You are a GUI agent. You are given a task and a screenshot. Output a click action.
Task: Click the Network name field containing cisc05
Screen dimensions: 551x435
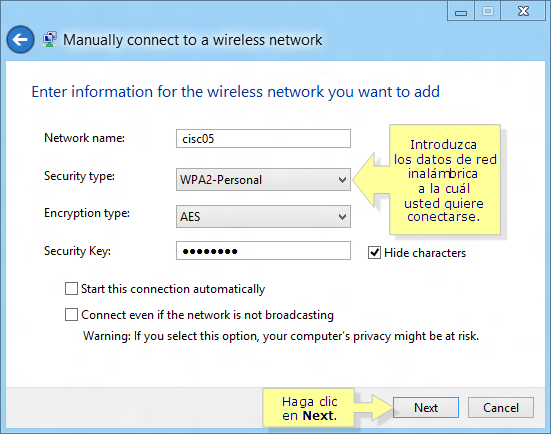click(263, 138)
